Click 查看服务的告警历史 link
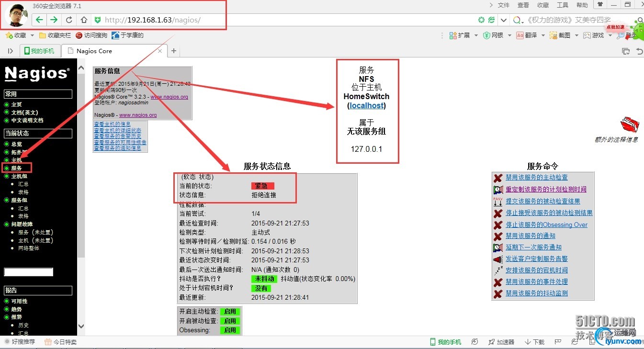 (118, 136)
